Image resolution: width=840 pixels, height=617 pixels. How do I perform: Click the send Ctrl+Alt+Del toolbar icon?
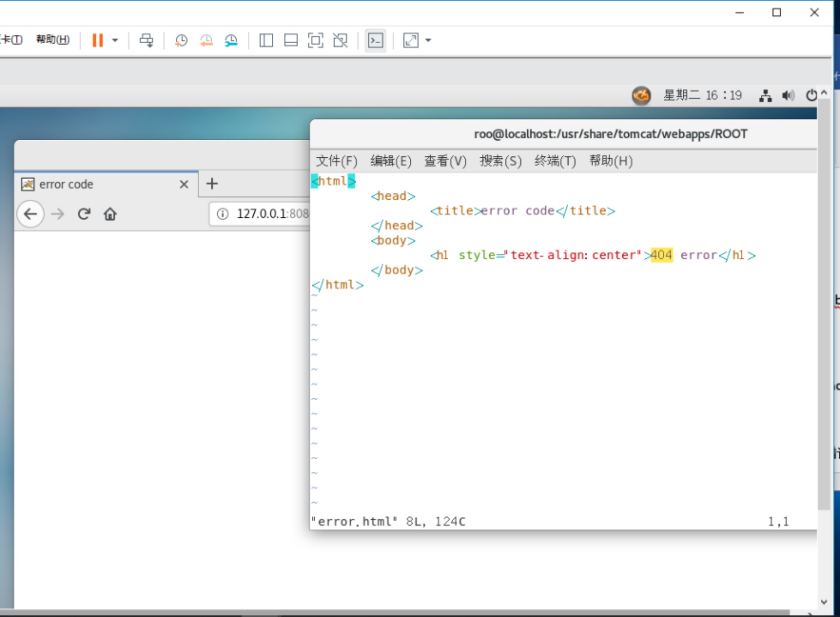[146, 40]
